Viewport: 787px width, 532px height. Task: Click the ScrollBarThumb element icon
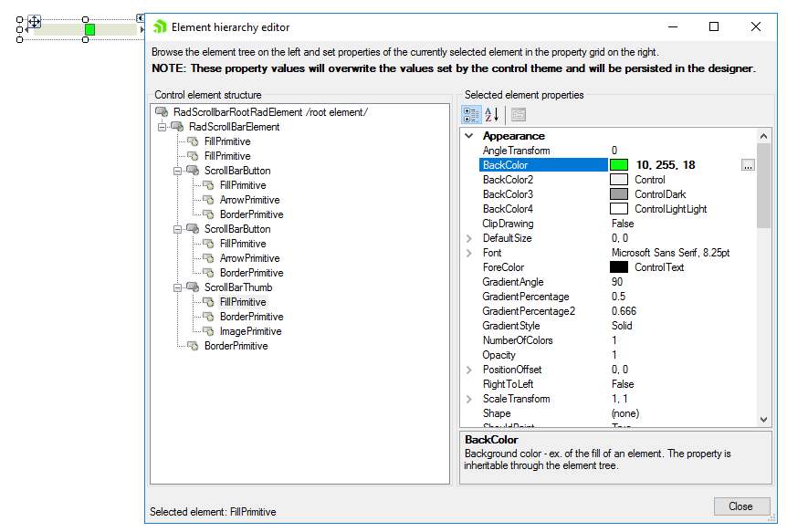point(194,287)
